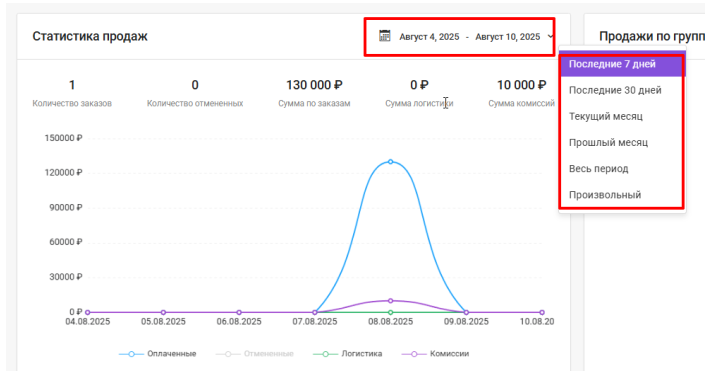Click the blue peak point on 08.08.2025

coord(390,162)
